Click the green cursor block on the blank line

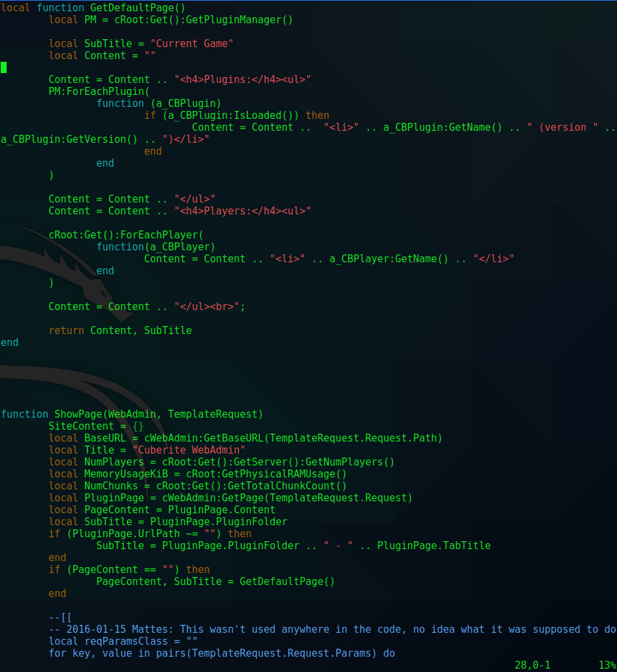3,67
